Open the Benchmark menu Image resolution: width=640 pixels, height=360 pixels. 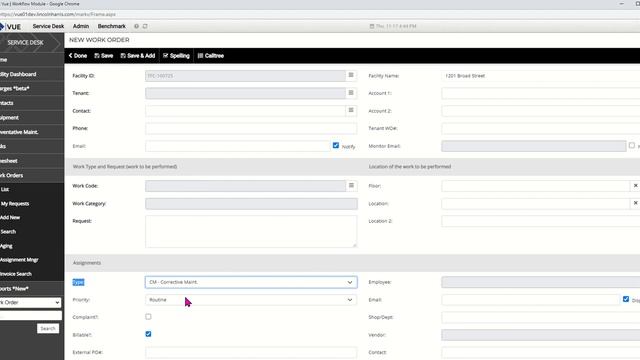point(111,26)
